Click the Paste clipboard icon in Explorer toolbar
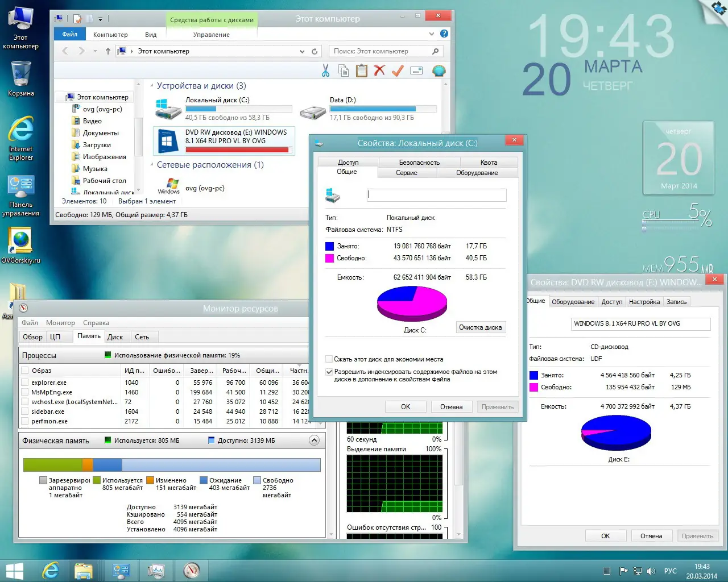This screenshot has width=728, height=582. pyautogui.click(x=361, y=70)
